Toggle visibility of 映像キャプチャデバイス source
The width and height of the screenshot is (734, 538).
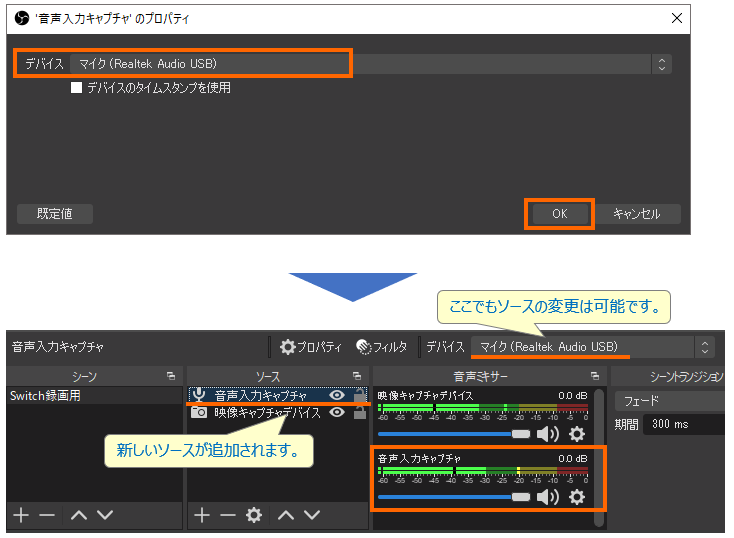pos(337,413)
